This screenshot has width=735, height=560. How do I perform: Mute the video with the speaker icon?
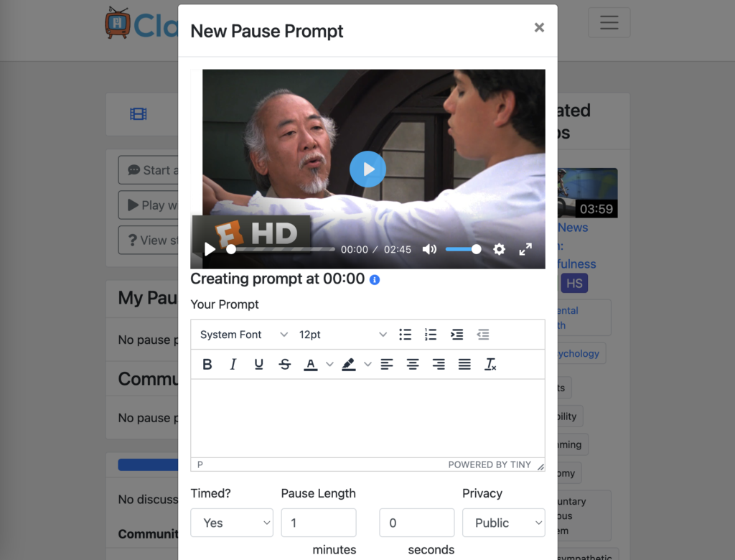click(x=429, y=250)
